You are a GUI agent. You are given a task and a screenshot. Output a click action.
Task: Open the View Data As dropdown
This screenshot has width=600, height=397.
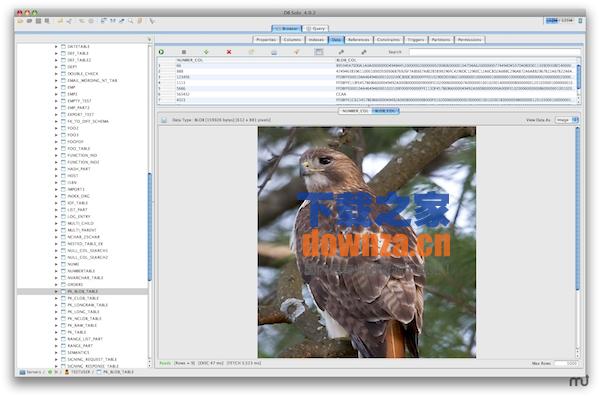(567, 120)
